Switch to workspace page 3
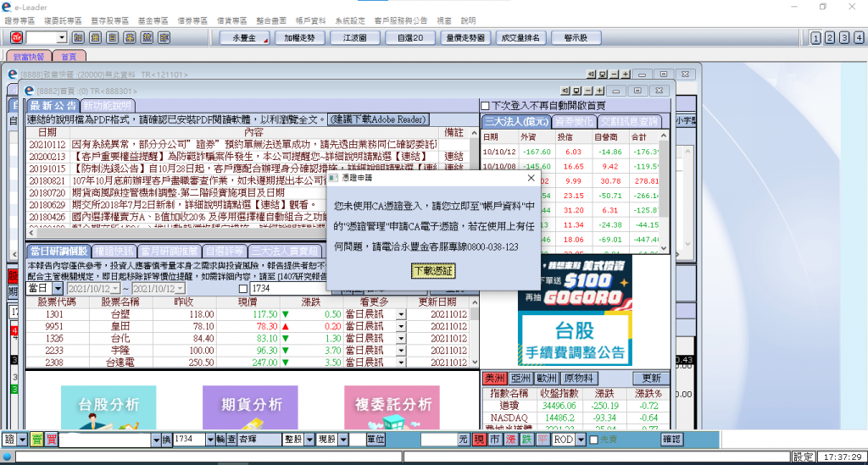The width and height of the screenshot is (868, 465). click(x=844, y=37)
